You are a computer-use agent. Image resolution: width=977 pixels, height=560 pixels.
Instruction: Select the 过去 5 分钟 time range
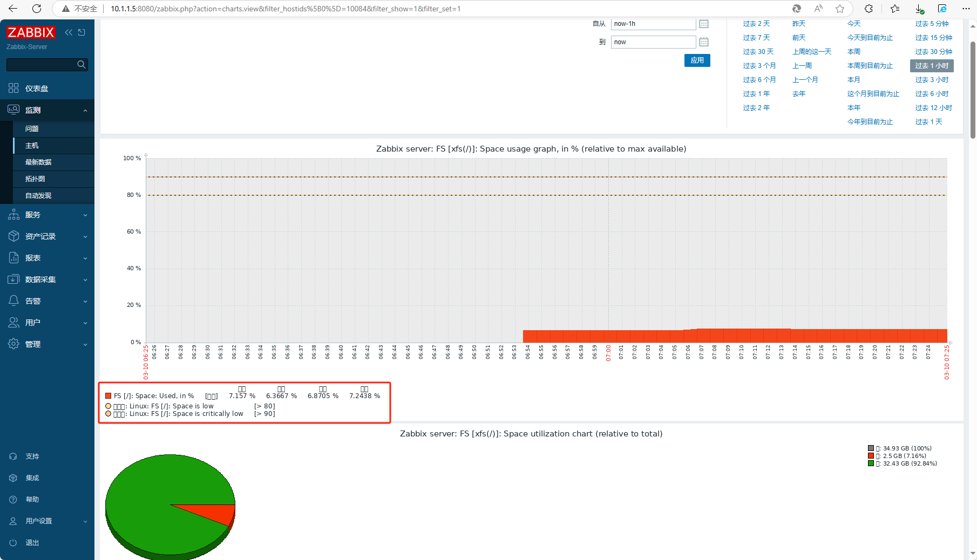932,24
